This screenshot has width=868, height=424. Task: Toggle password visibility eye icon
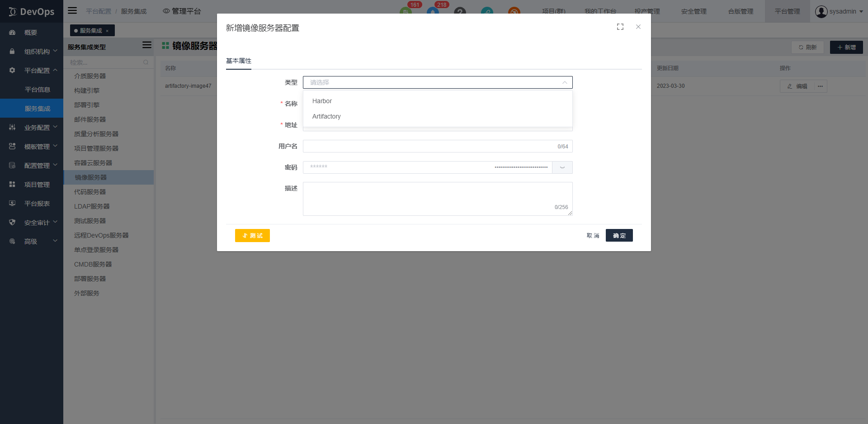pos(562,167)
